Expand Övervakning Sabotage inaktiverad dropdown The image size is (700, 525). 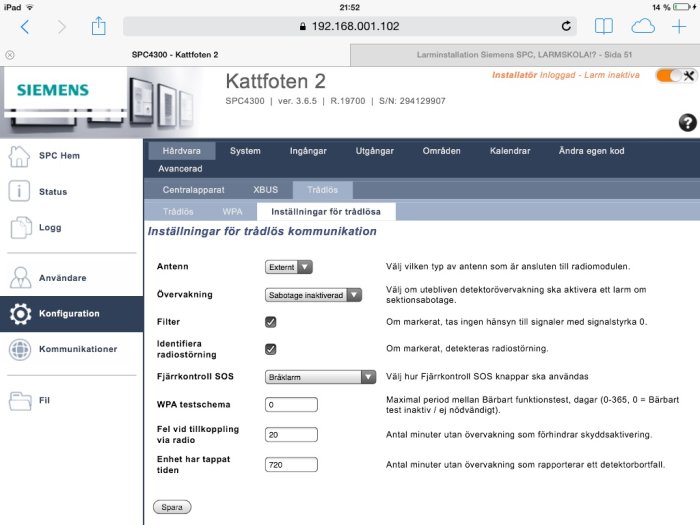(313, 295)
